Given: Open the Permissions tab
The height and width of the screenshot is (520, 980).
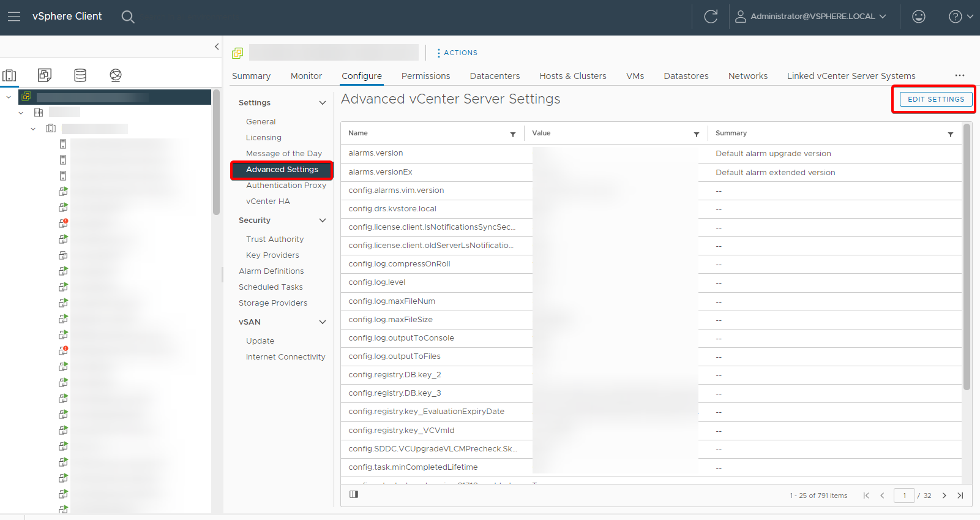Looking at the screenshot, I should point(425,76).
